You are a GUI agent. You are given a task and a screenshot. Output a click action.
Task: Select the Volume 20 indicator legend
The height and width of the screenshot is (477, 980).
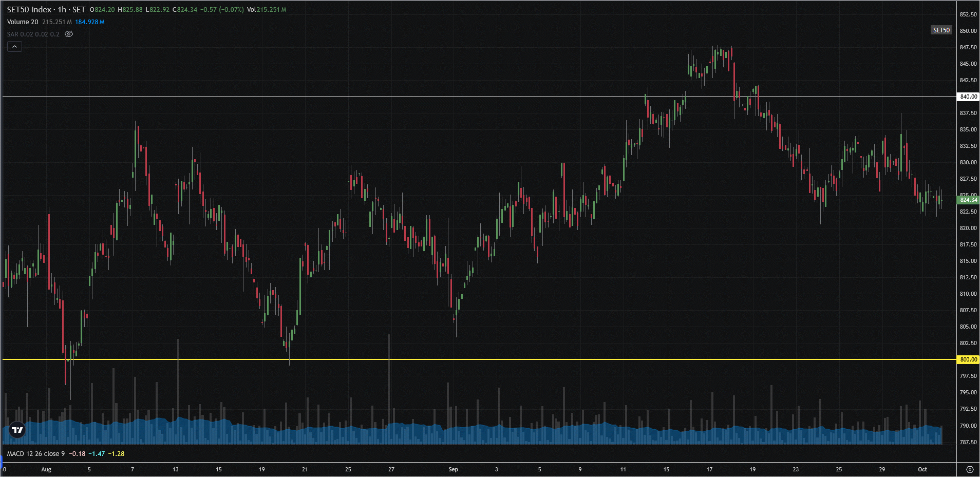coord(23,22)
